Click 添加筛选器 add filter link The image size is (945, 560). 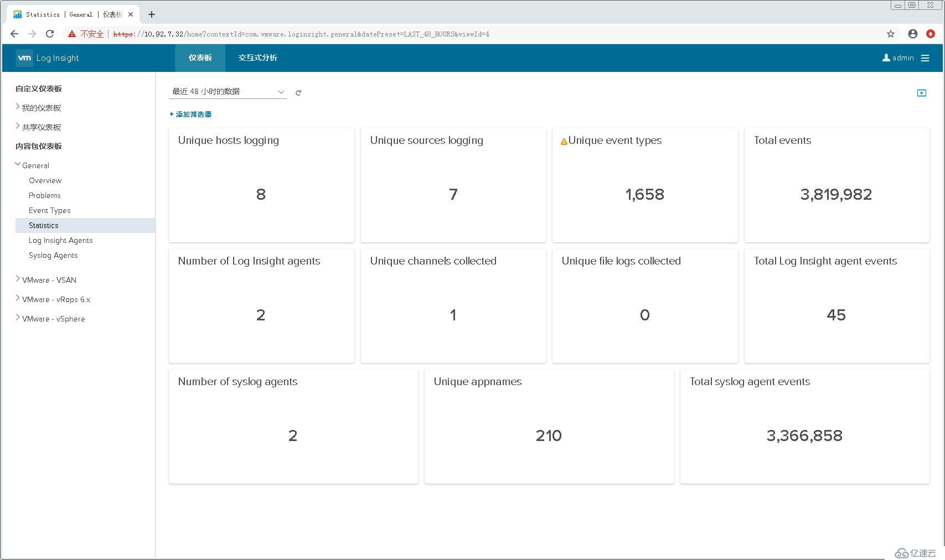[190, 115]
